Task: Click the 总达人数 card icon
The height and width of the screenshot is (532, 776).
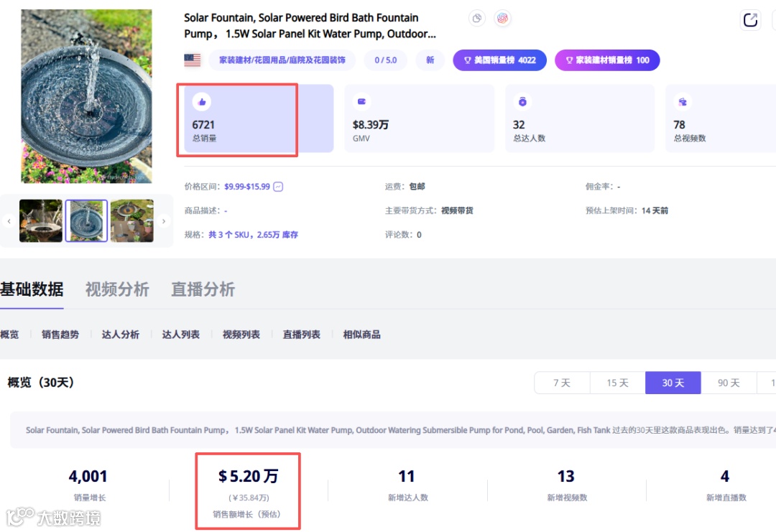Action: coord(522,102)
